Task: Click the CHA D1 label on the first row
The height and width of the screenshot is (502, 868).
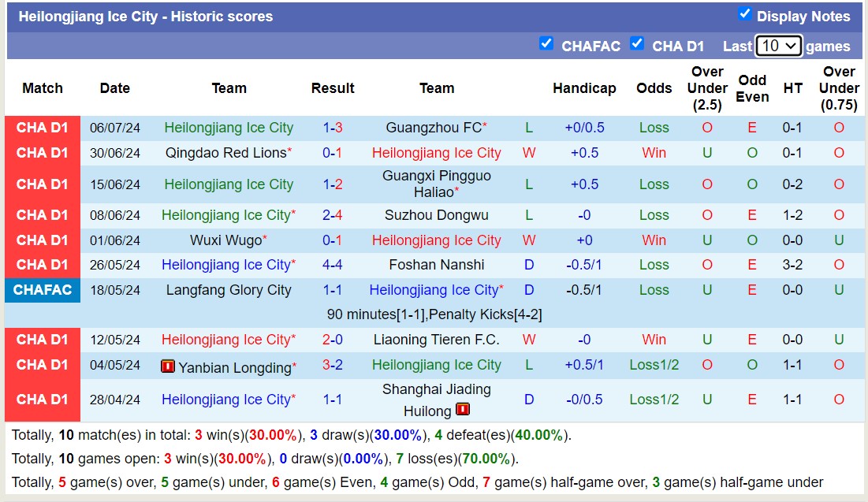Action: 42,127
